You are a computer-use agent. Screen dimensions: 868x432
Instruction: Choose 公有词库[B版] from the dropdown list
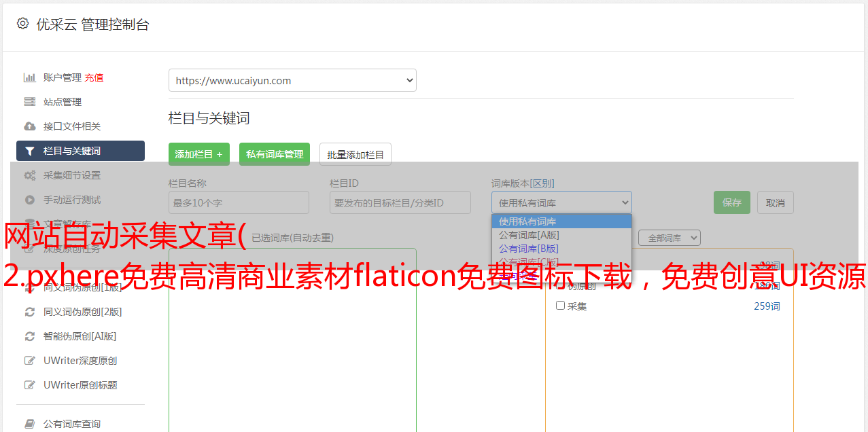point(561,249)
